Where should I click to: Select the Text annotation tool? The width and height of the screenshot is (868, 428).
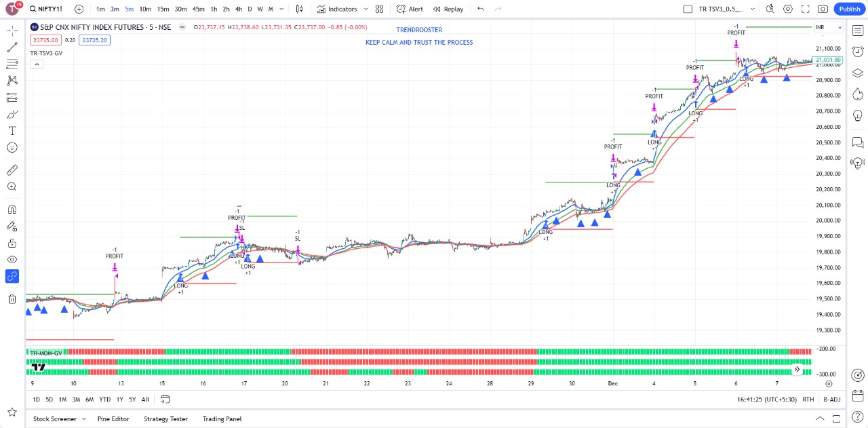click(12, 130)
